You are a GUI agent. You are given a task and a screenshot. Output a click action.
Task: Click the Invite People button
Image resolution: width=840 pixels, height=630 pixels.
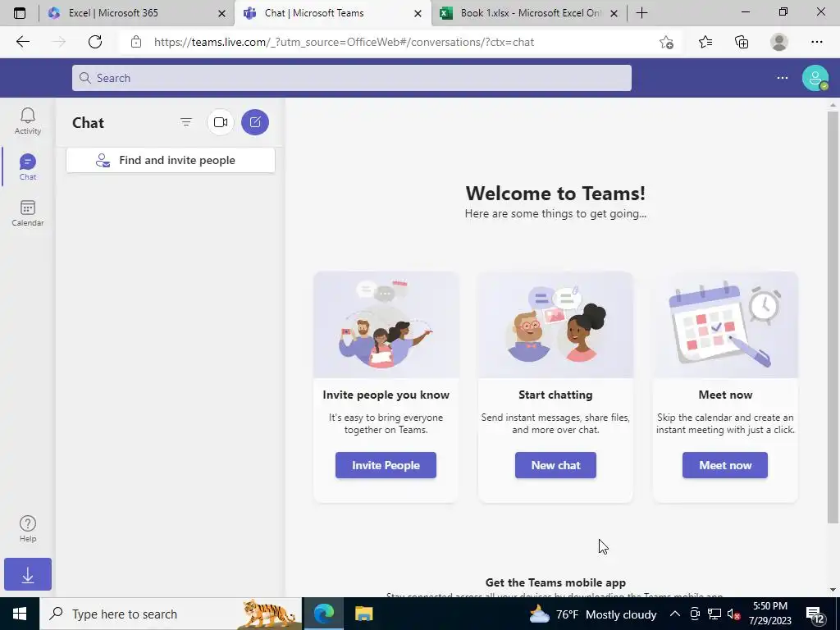[386, 465]
